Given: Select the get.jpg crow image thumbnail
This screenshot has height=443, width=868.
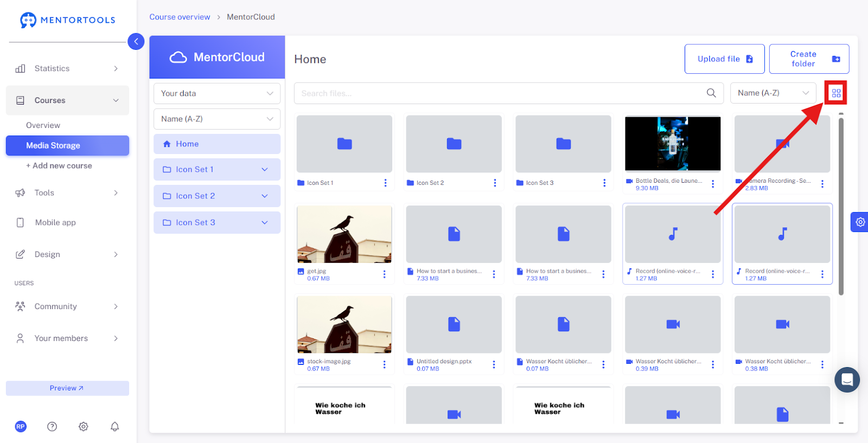Looking at the screenshot, I should (x=344, y=234).
